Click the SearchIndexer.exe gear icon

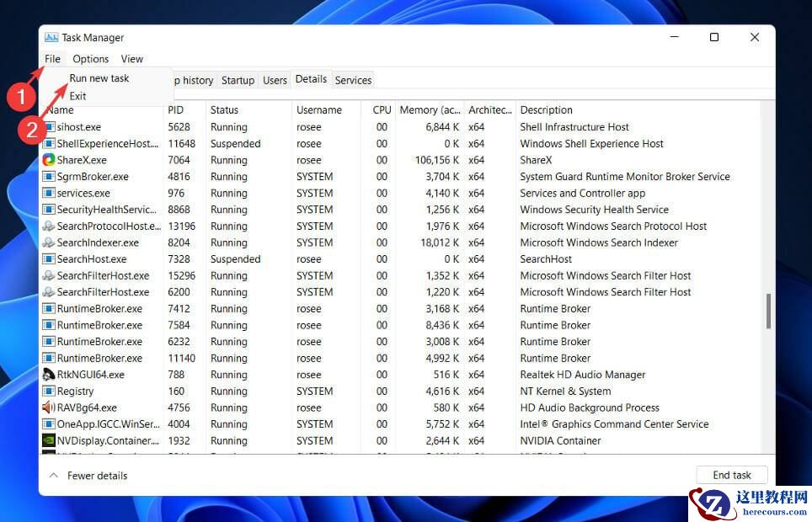[x=49, y=242]
